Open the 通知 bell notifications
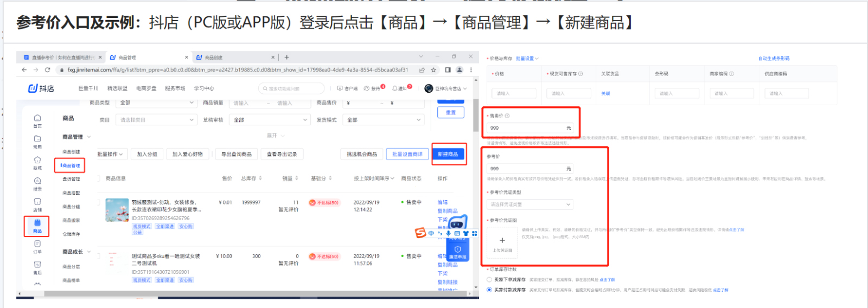 point(395,88)
